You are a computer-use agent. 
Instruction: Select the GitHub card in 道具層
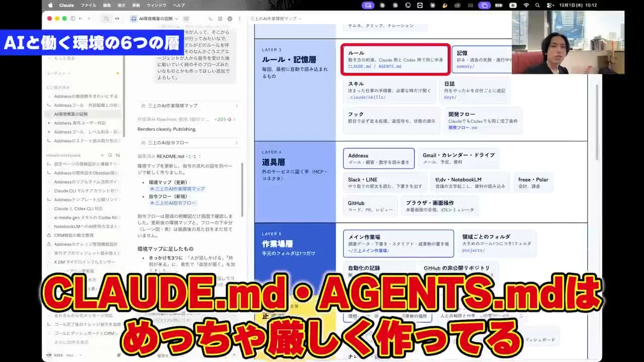(x=371, y=206)
